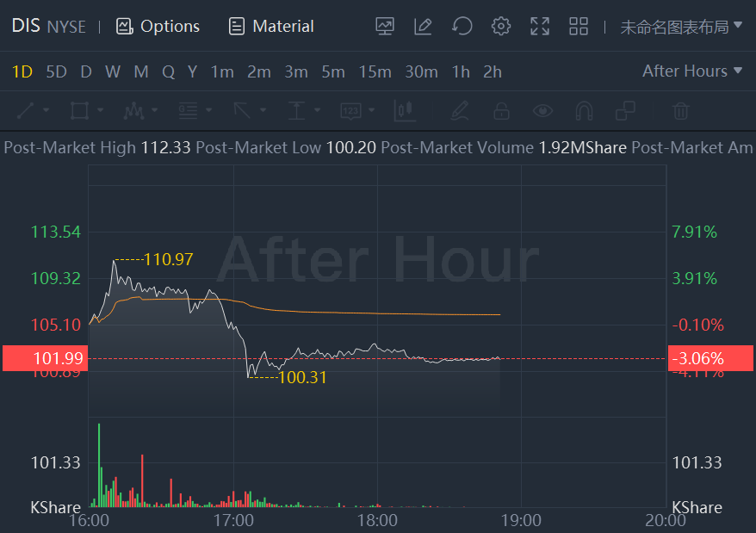This screenshot has width=756, height=533.
Task: Expand the After Hours session dropdown
Action: [x=692, y=71]
